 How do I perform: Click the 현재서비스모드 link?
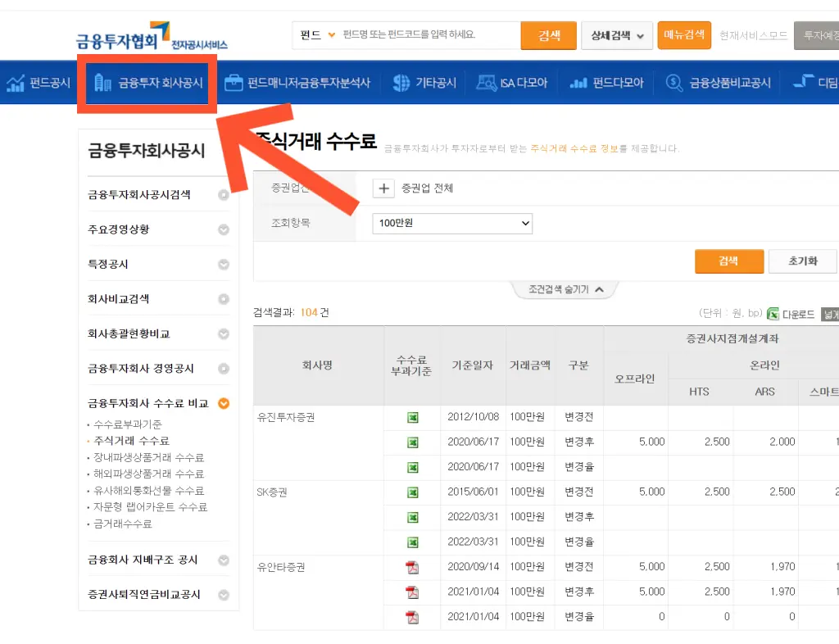pos(754,36)
